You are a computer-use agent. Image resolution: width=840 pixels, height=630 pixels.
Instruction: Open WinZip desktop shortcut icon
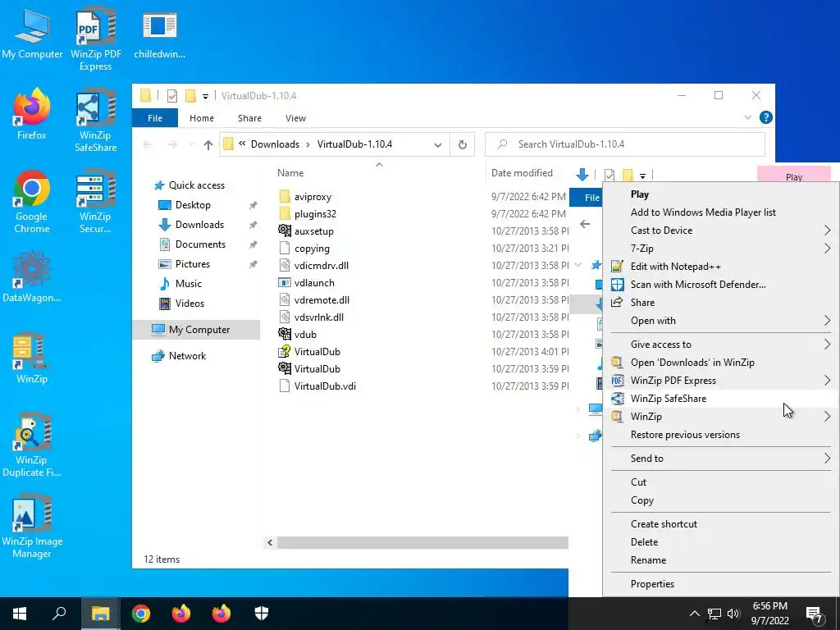[32, 358]
